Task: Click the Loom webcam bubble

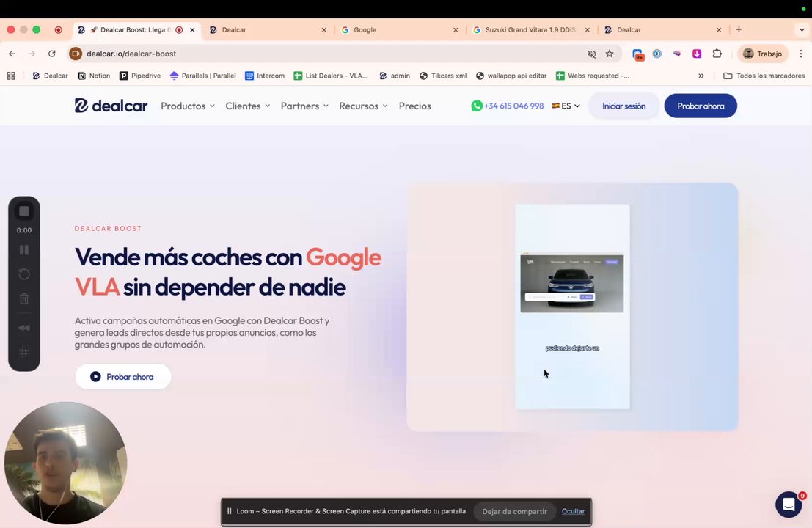Action: (x=66, y=463)
